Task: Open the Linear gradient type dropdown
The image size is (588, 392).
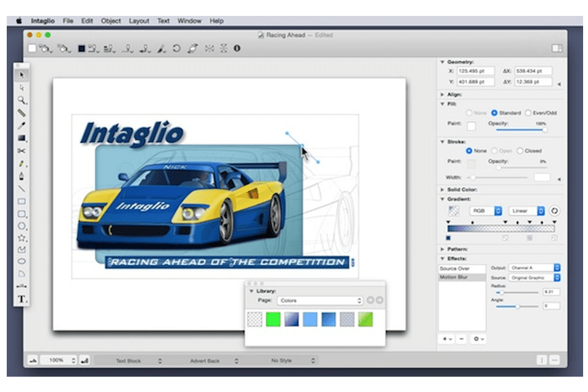Action: click(526, 211)
